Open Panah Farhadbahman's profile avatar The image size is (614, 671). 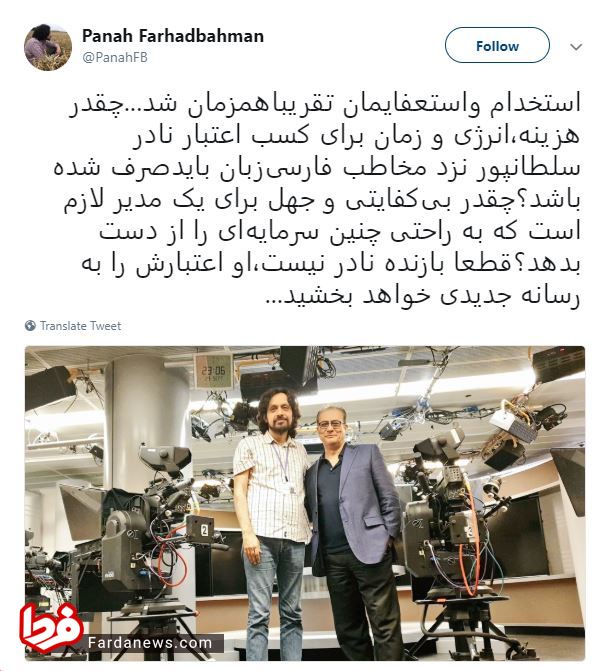click(x=47, y=47)
